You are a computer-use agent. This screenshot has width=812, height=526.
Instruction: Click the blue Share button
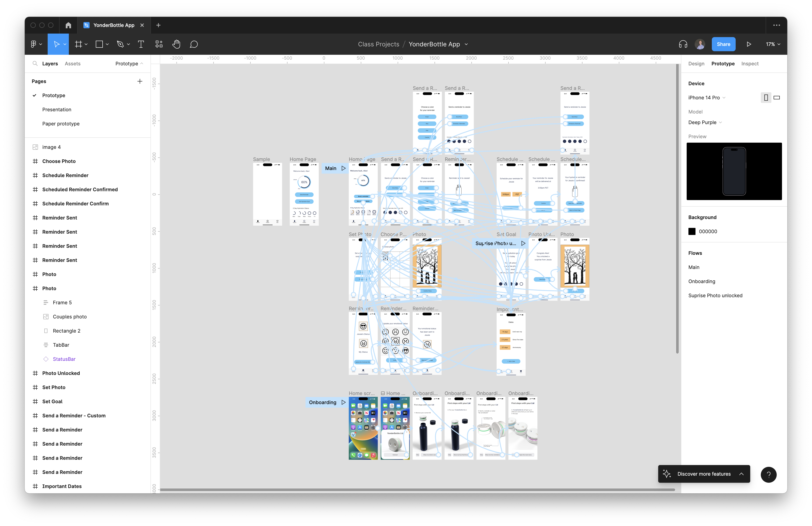point(723,44)
